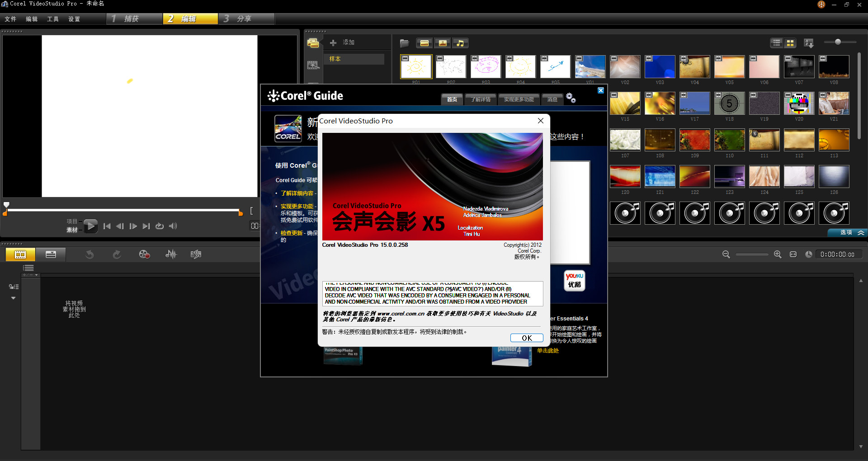This screenshot has width=868, height=461.
Task: Select the V18 countdown thumbnail
Action: click(x=729, y=103)
